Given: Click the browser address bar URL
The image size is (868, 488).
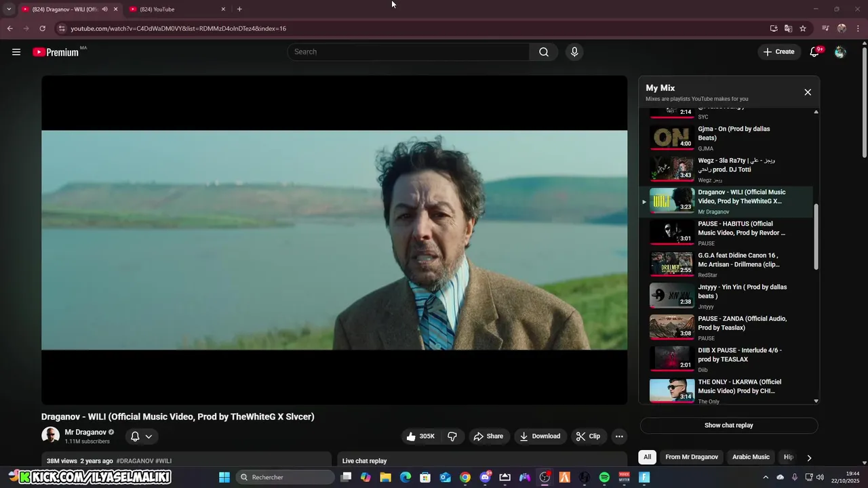Looking at the screenshot, I should [178, 28].
